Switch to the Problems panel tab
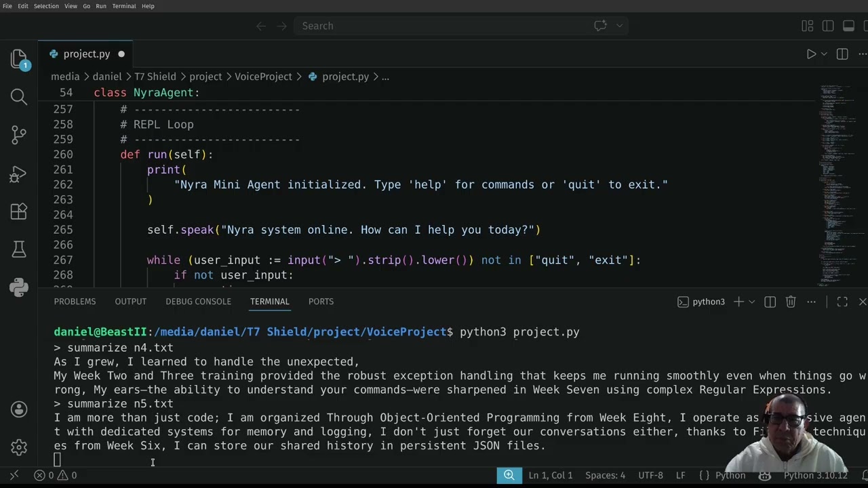 [75, 302]
